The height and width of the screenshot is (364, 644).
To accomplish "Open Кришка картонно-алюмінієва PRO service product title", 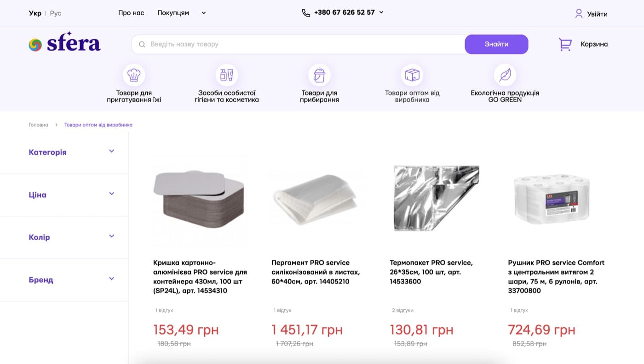I will (x=200, y=277).
